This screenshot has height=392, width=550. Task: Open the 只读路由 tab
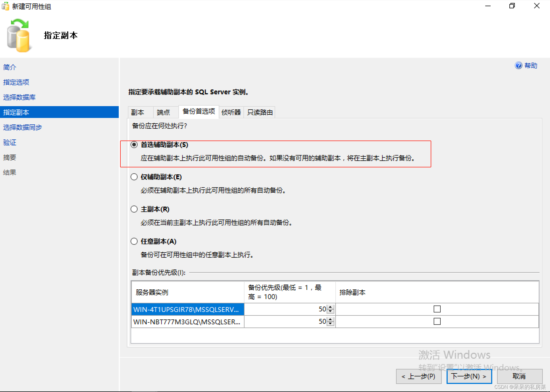259,112
